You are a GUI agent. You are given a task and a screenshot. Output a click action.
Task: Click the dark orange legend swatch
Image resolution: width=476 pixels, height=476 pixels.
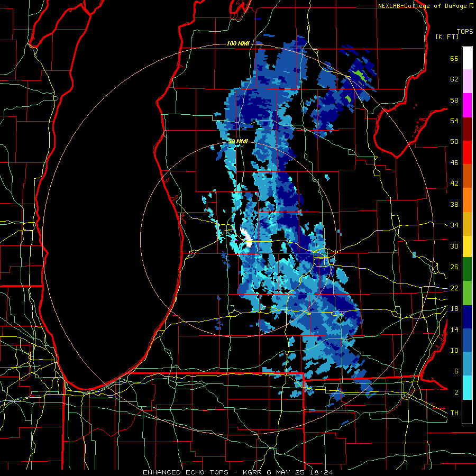467,176
